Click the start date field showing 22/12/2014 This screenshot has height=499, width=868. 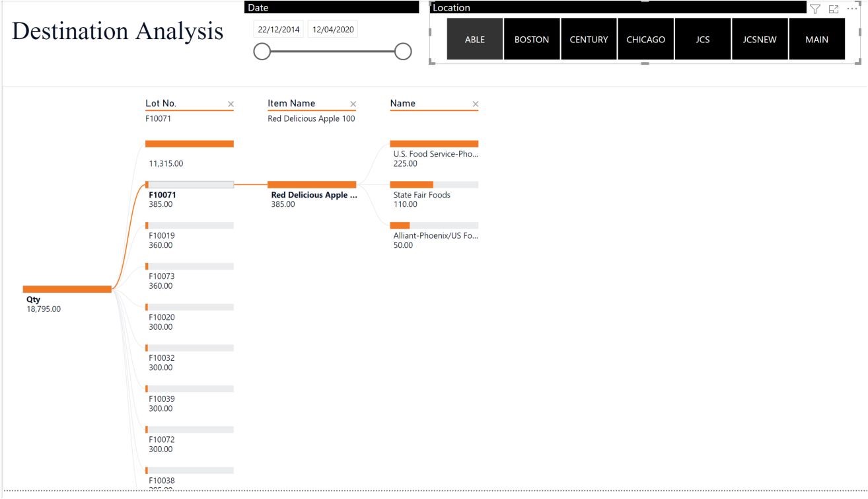coord(278,29)
